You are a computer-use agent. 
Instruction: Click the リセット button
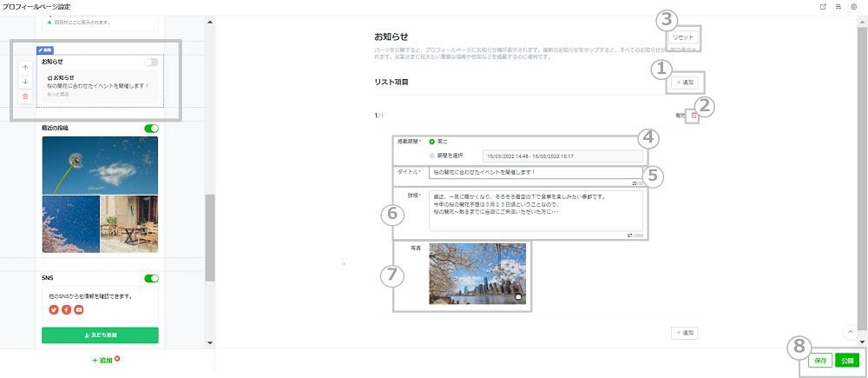coord(683,39)
